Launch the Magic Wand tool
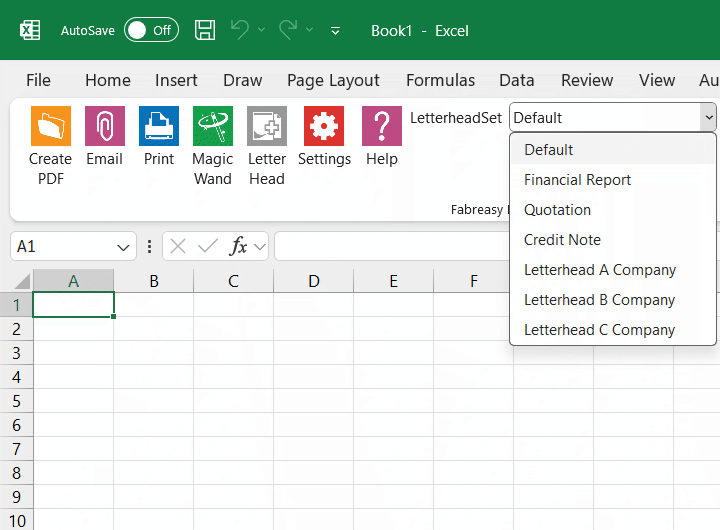Screen dimensions: 720x530 212,127
